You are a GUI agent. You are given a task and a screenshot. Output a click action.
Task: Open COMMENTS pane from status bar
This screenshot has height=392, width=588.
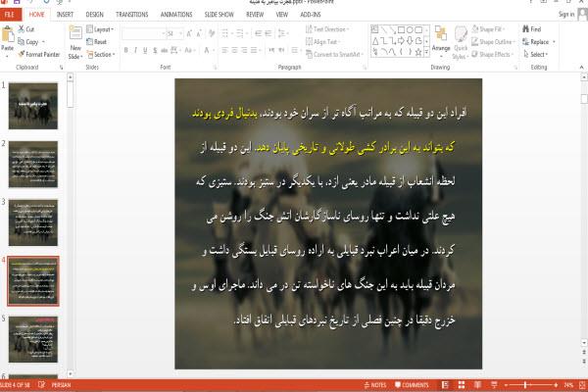[412, 385]
